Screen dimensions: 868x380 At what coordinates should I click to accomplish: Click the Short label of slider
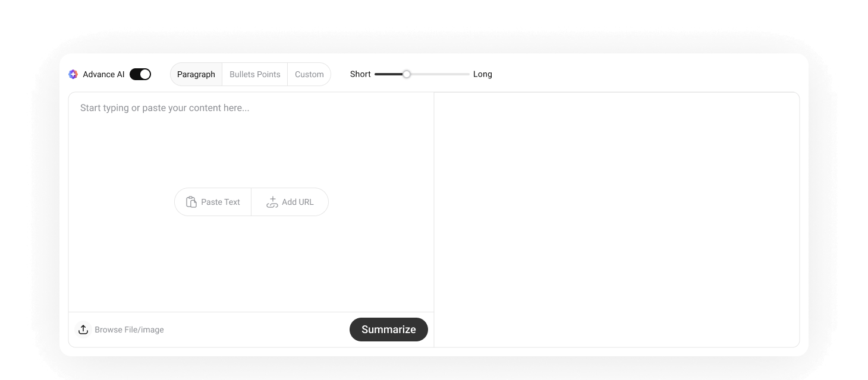pyautogui.click(x=360, y=74)
